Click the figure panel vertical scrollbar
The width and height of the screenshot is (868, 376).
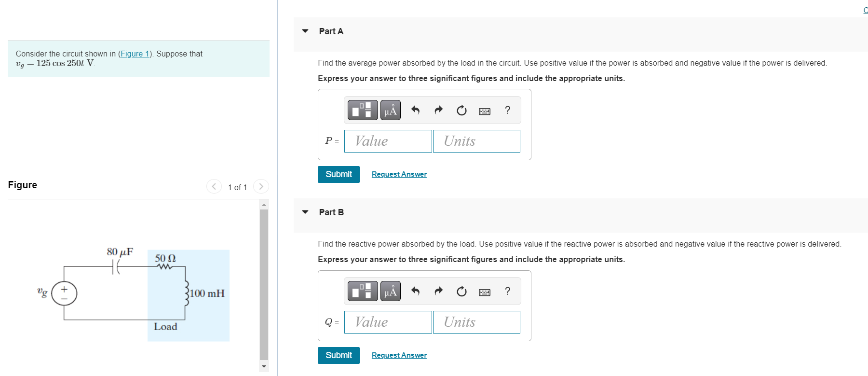[x=264, y=285]
